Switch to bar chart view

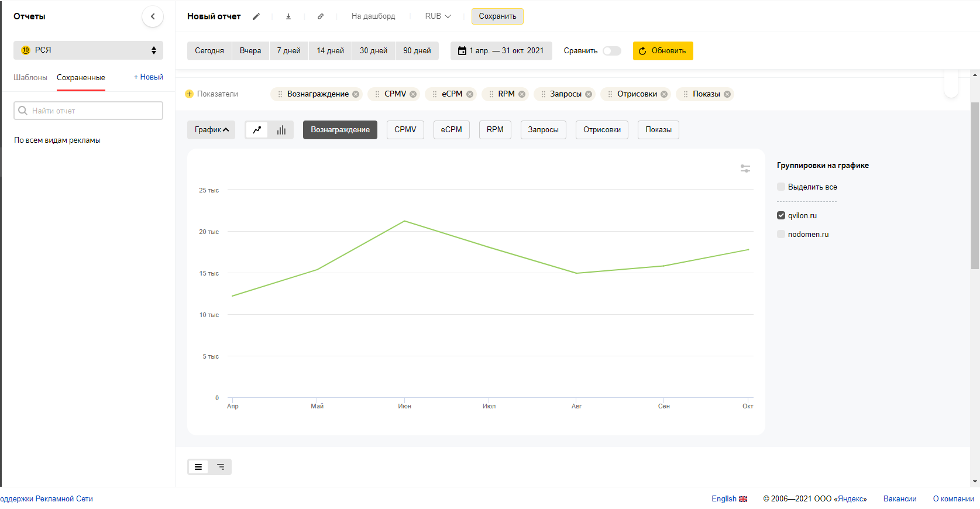(281, 130)
